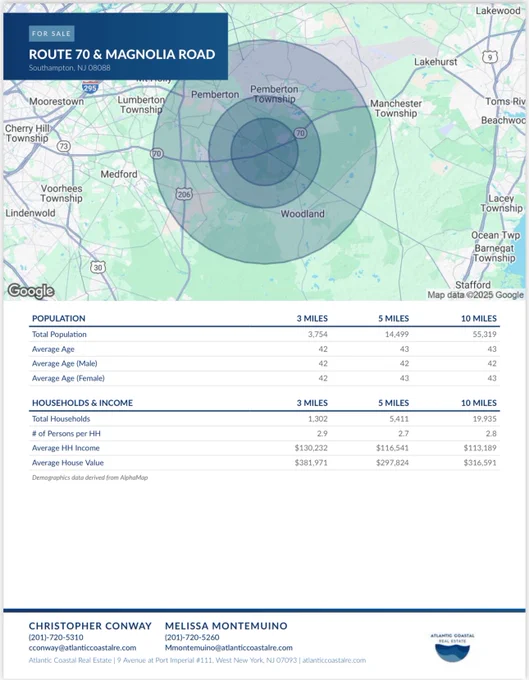
Task: Click the US 9 shield near Lakehurst
Action: pos(490,56)
